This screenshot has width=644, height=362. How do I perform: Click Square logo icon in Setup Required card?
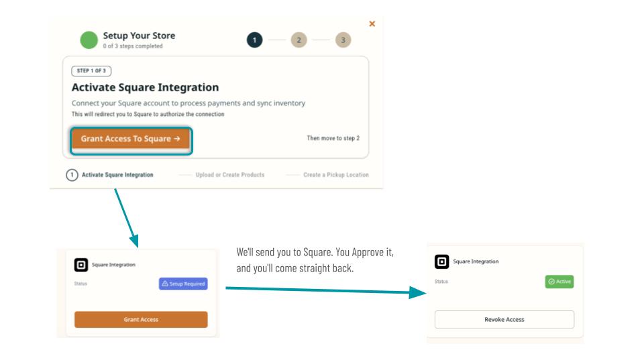[81, 265]
